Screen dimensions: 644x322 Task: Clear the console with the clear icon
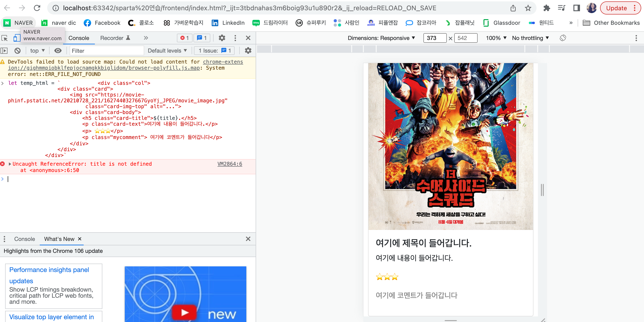pyautogui.click(x=18, y=51)
